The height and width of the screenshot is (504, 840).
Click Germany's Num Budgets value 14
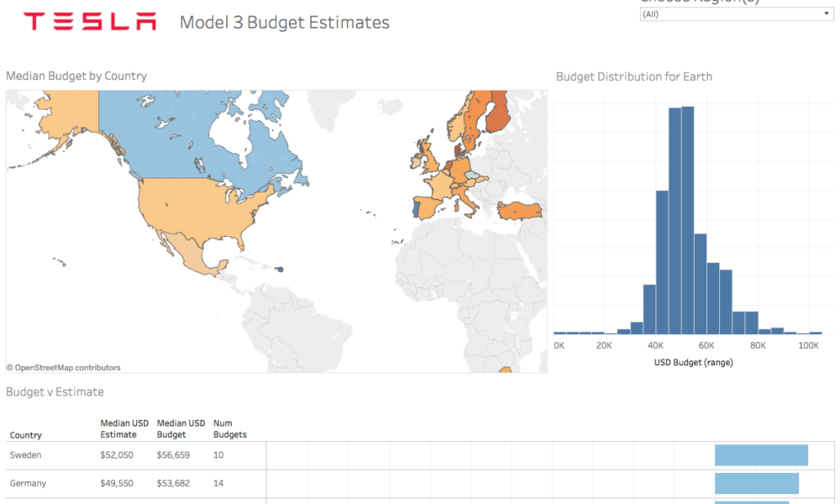tap(218, 483)
